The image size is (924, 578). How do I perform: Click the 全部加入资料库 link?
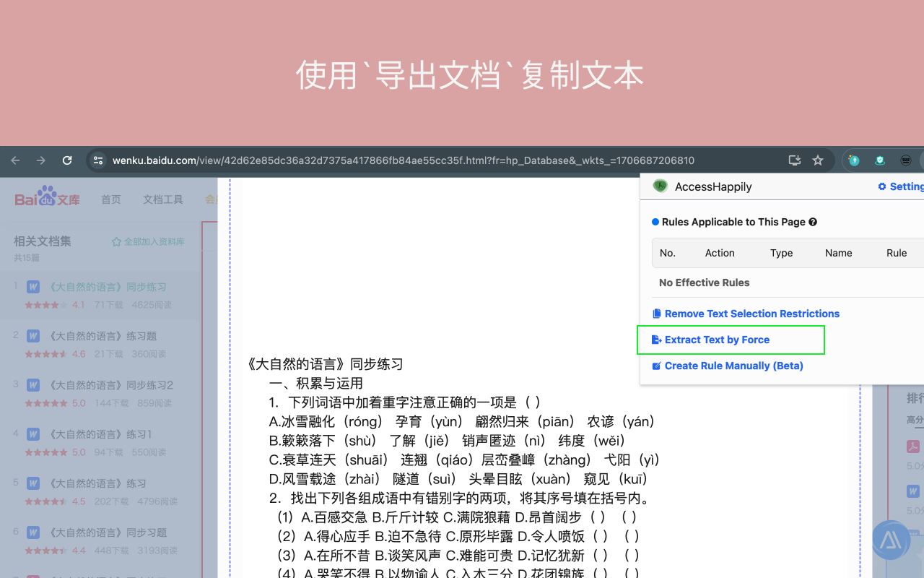coord(154,241)
